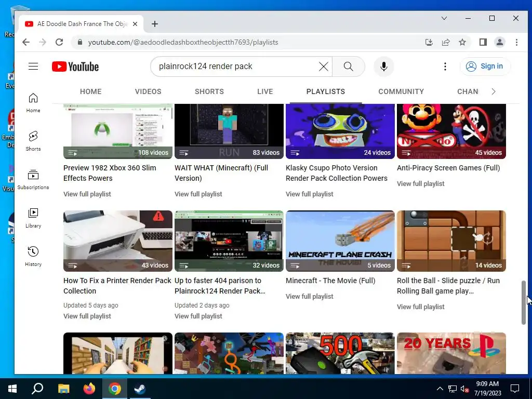View full playlist for Roll the Ball
Screen dimensions: 532x399
pyautogui.click(x=421, y=307)
